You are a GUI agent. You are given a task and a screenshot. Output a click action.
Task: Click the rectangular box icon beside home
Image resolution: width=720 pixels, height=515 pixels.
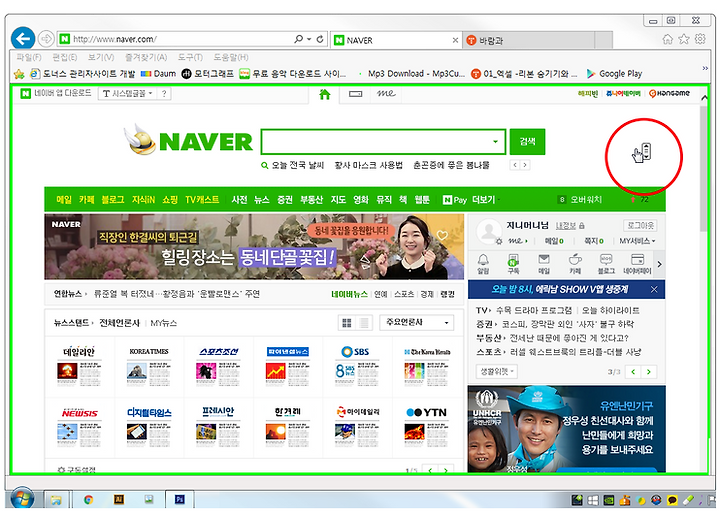pos(355,94)
